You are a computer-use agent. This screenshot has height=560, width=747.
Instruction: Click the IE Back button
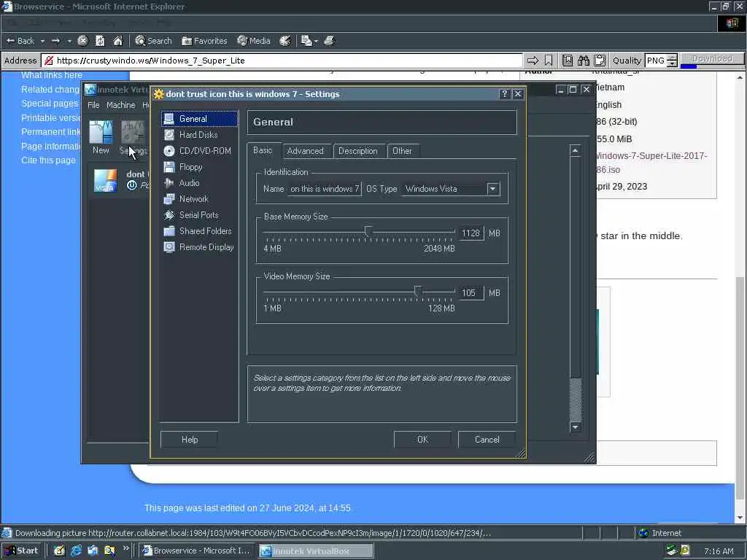[x=20, y=41]
